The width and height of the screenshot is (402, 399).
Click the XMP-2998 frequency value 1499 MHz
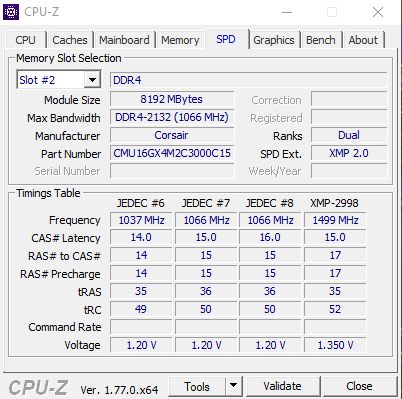click(x=335, y=220)
